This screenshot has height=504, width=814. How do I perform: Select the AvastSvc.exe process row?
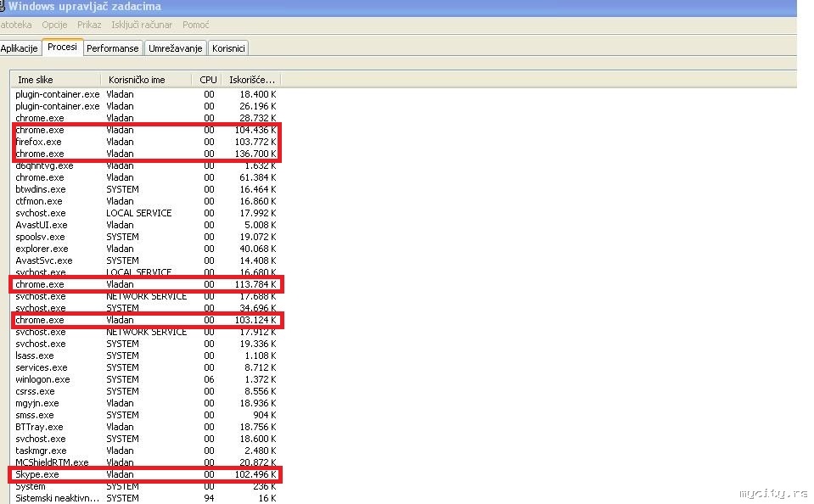click(145, 261)
